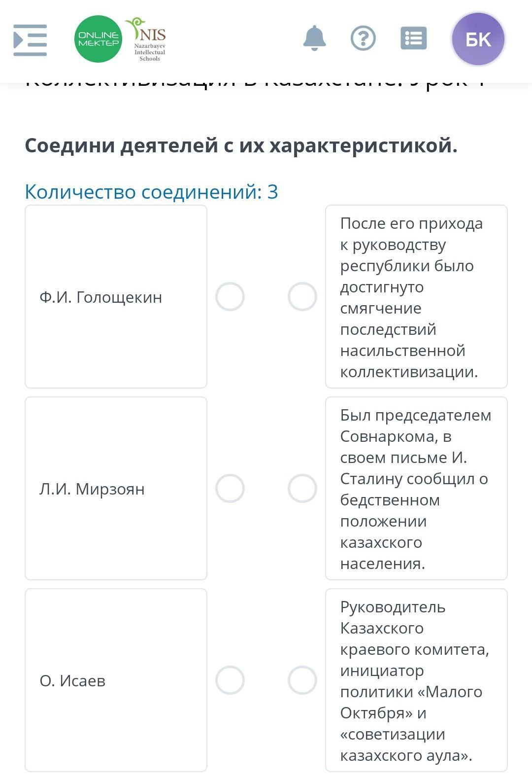Click description about письме И. Сталину
This screenshot has width=532, height=781.
pyautogui.click(x=416, y=489)
